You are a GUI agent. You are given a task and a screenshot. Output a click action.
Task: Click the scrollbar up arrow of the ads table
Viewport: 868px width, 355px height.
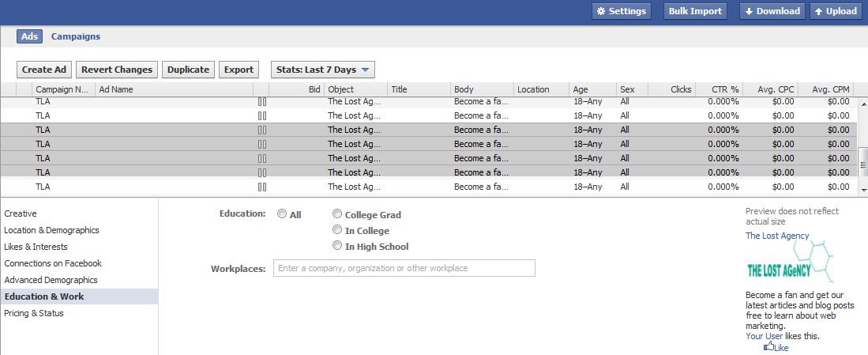[863, 103]
